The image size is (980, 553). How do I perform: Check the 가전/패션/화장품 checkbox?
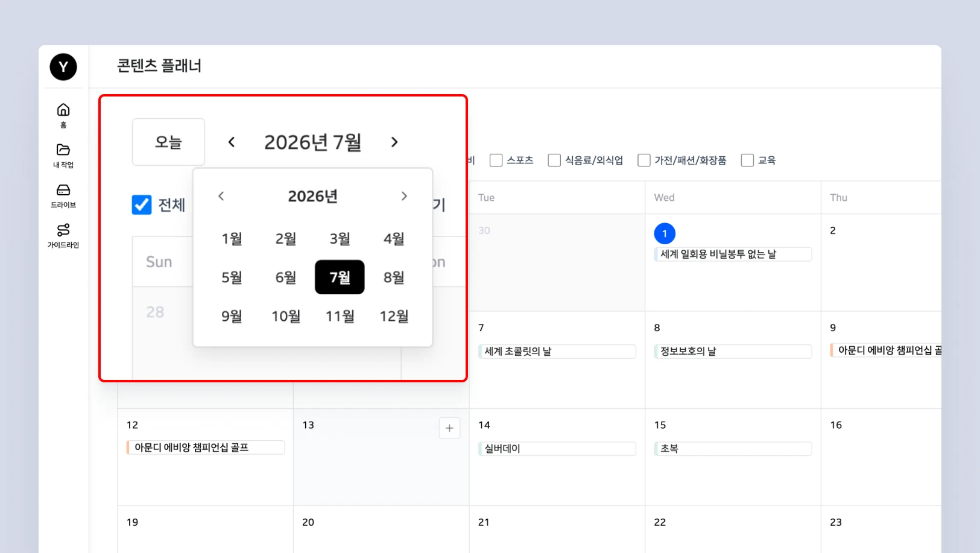click(x=644, y=160)
